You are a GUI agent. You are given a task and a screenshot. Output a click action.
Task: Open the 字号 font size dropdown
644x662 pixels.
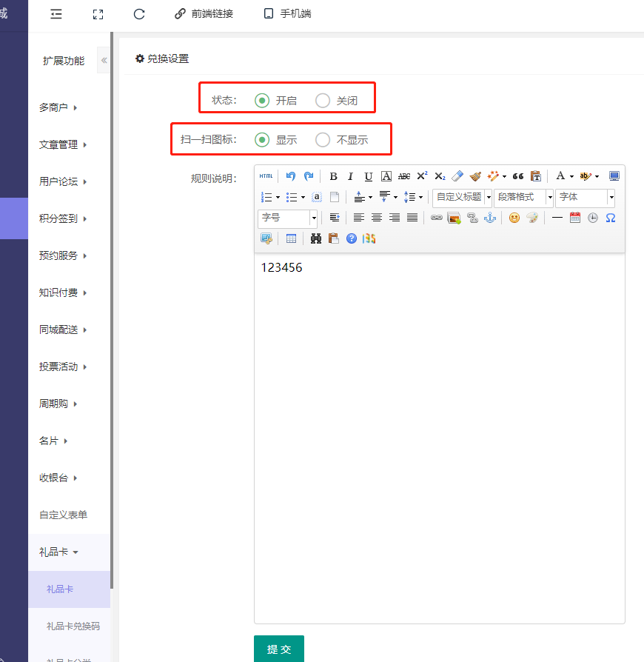(288, 218)
